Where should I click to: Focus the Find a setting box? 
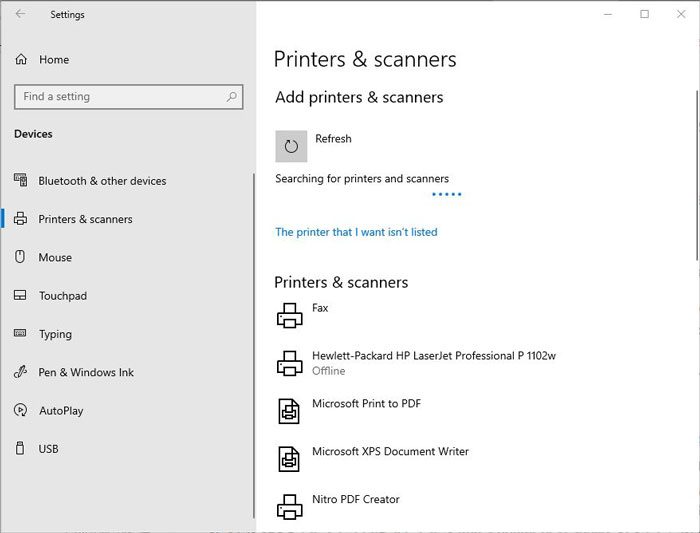[x=129, y=96]
